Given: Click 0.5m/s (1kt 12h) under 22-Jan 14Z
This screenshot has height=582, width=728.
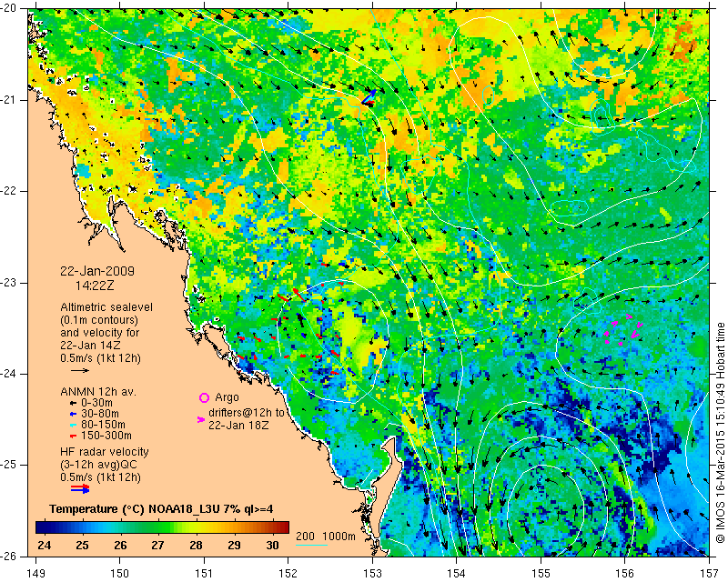Looking at the screenshot, I should coord(100,357).
